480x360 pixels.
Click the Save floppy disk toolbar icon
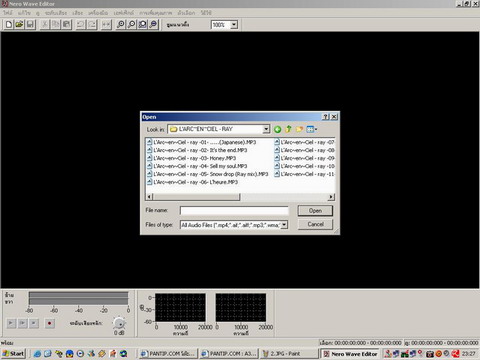pos(30,24)
